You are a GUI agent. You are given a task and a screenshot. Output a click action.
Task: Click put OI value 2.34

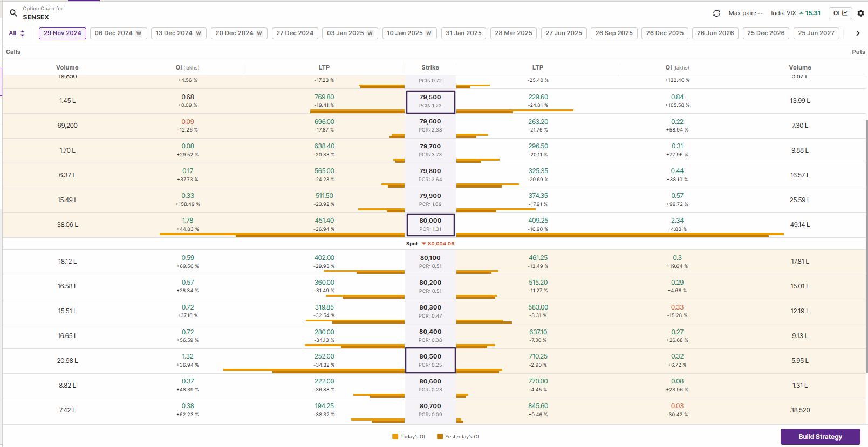678,221
